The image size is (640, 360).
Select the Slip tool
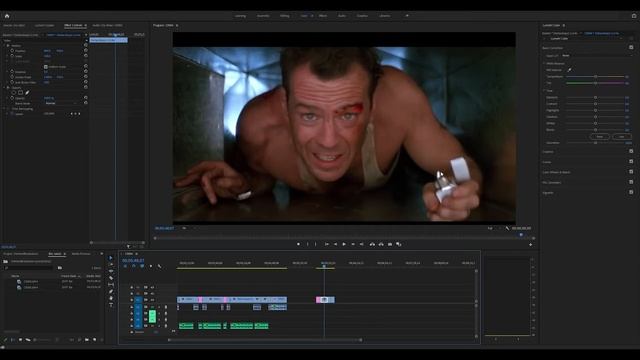111,284
